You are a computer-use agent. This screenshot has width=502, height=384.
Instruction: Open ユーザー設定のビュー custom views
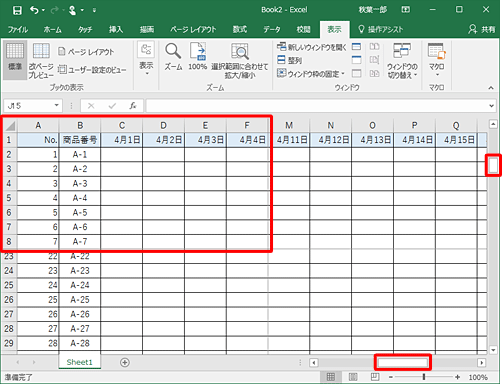(92, 70)
